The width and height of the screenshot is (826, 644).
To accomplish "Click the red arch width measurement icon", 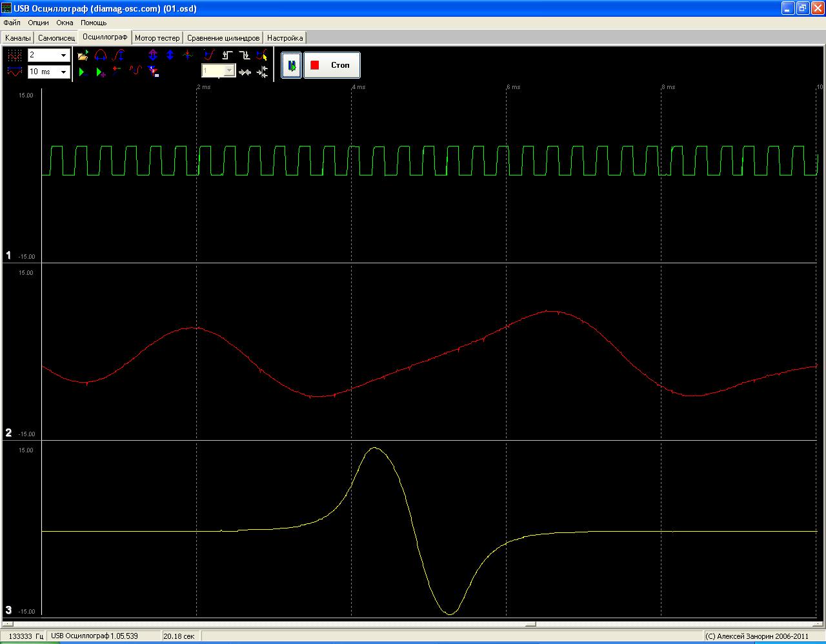I will pyautogui.click(x=100, y=55).
